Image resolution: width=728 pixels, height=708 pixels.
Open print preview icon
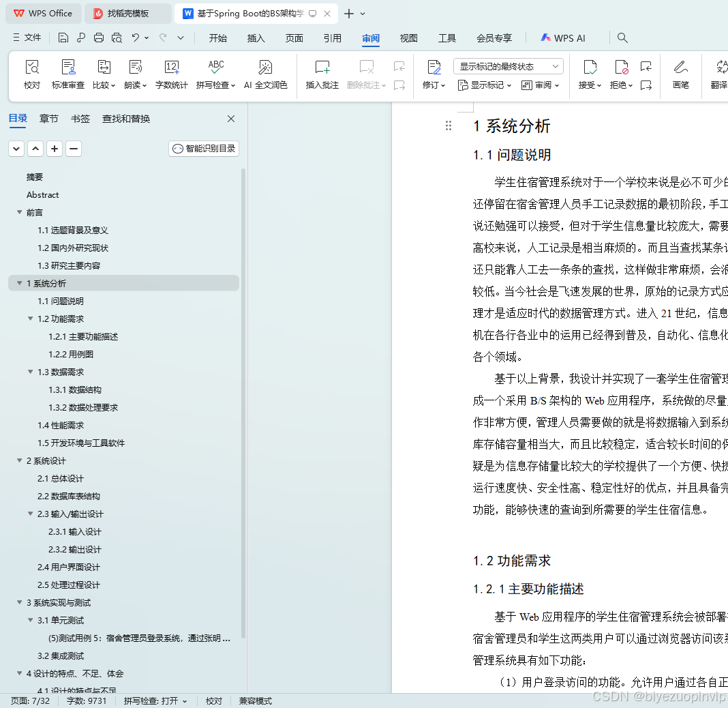pos(117,38)
